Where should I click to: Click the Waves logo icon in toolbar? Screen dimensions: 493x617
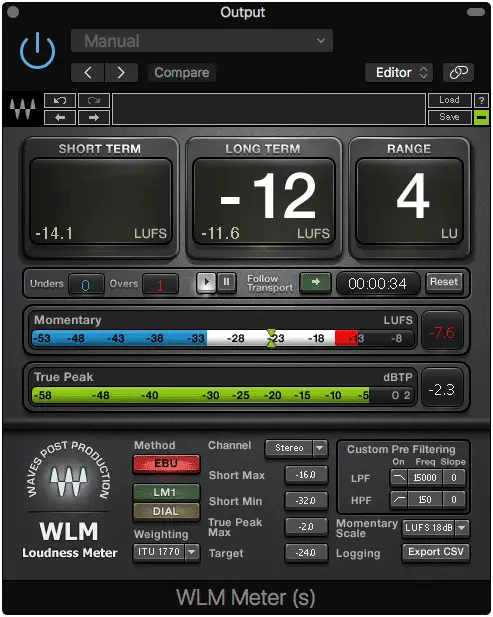22,109
